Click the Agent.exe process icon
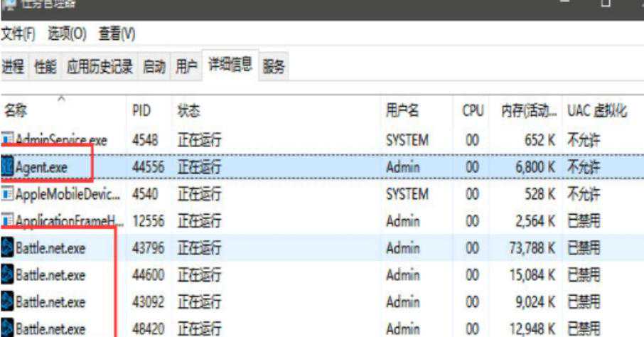 (x=8, y=167)
